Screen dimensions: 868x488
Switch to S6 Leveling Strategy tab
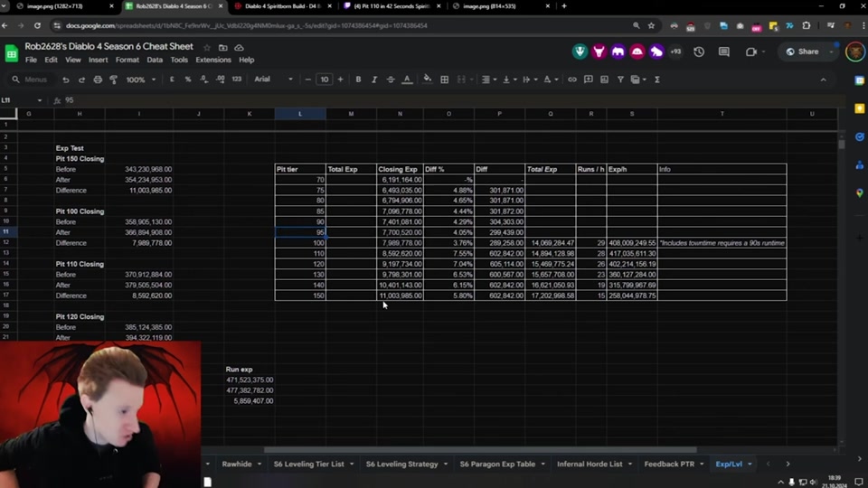tap(401, 465)
